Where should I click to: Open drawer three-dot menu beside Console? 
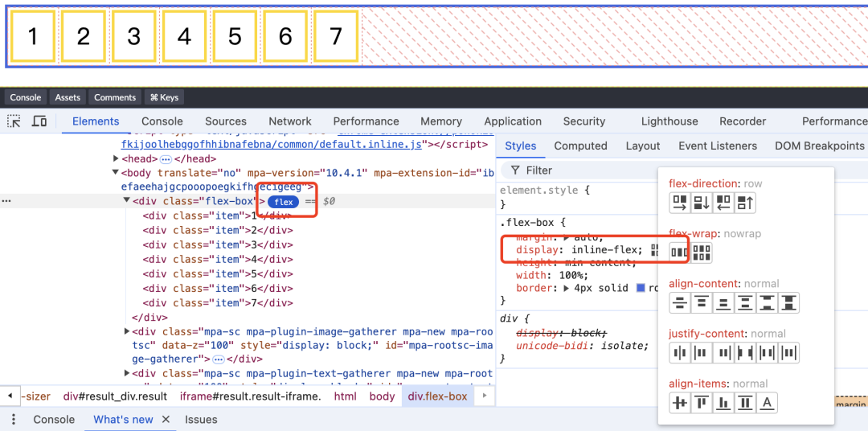[x=14, y=420]
